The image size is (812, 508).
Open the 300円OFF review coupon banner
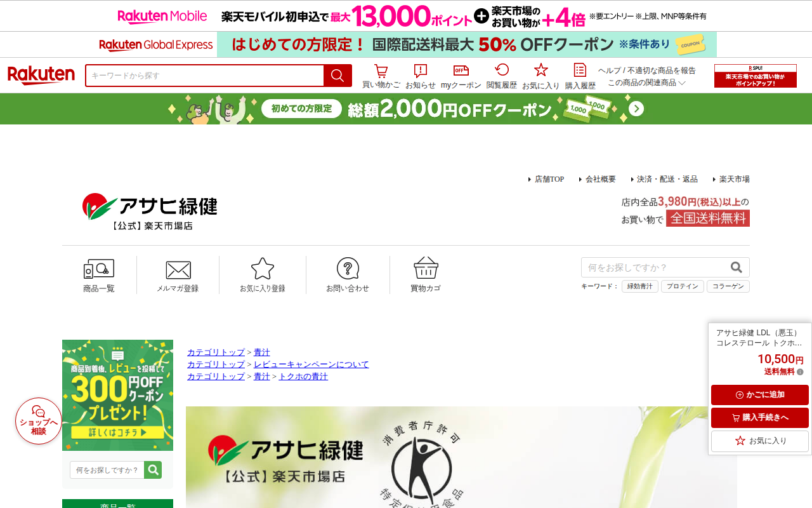click(x=117, y=395)
